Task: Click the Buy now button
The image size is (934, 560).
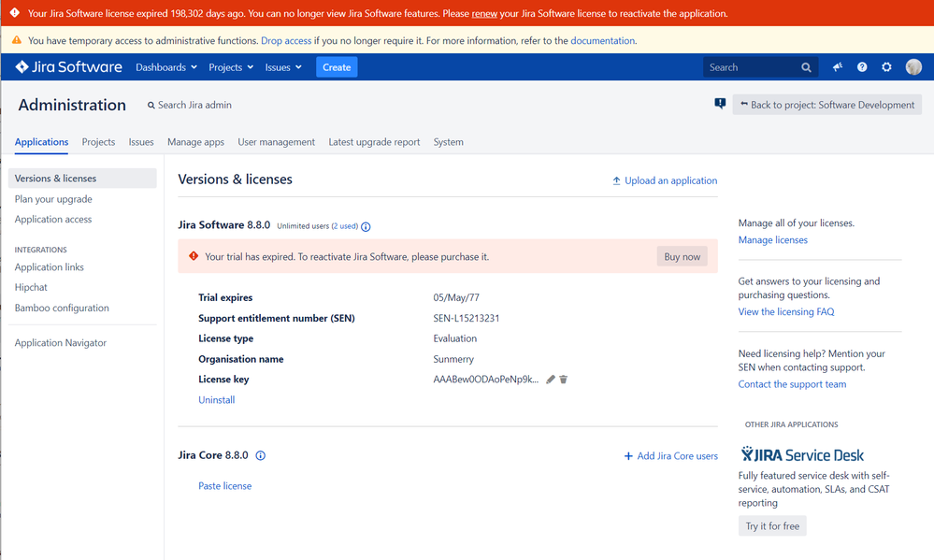Action: [682, 257]
